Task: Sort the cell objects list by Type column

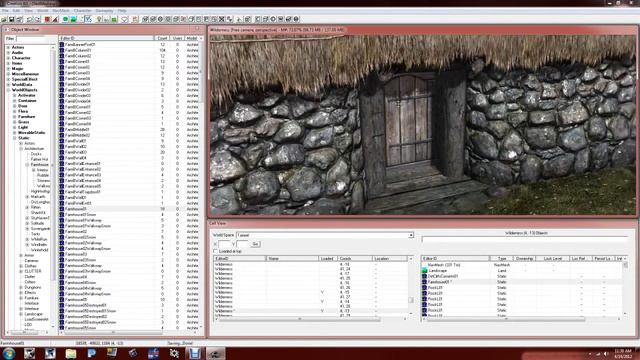Action: 501,259
